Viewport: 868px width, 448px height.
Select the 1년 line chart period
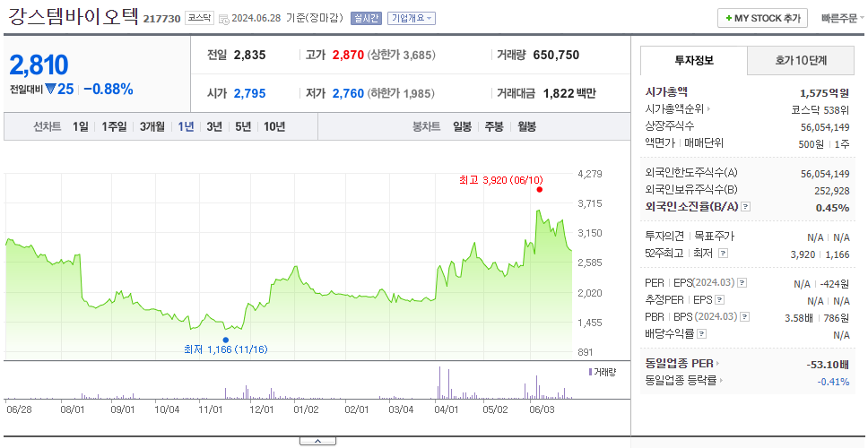[x=186, y=126]
